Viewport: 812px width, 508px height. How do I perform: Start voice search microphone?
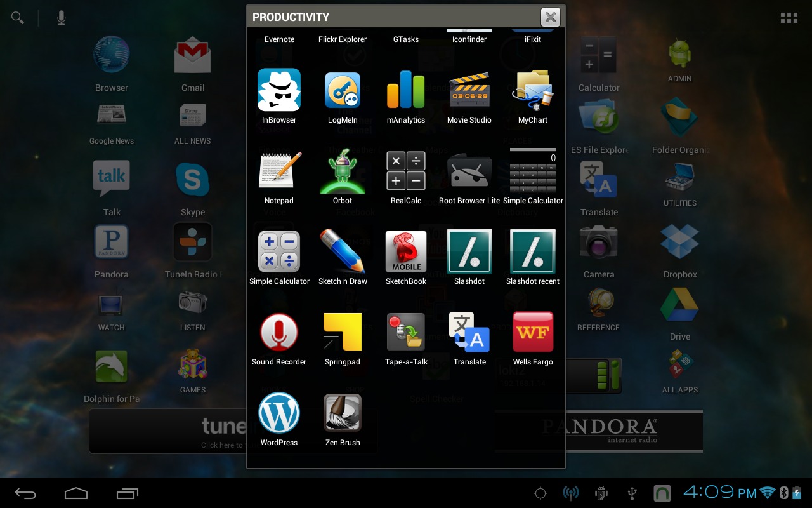pos(61,18)
